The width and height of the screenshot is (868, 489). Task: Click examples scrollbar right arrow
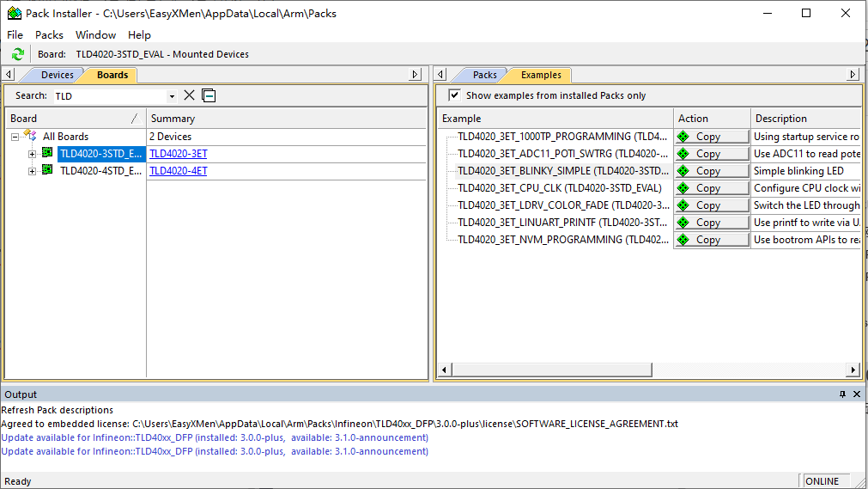click(853, 370)
